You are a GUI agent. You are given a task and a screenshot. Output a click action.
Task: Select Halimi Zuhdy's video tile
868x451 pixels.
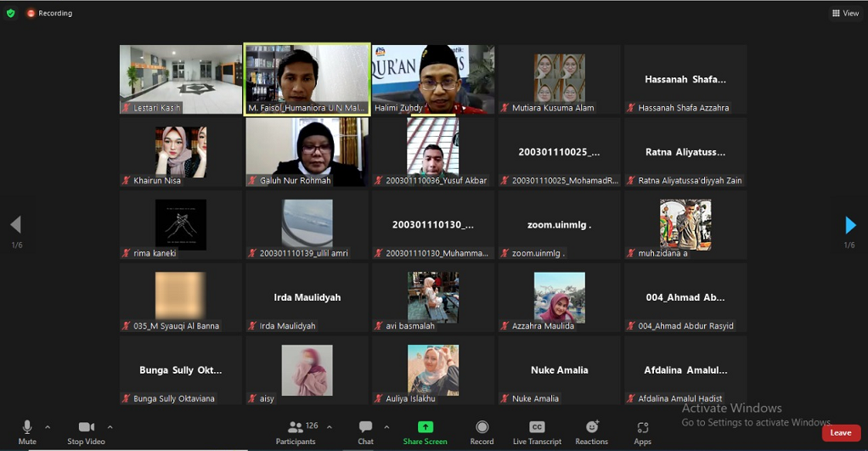coord(433,79)
